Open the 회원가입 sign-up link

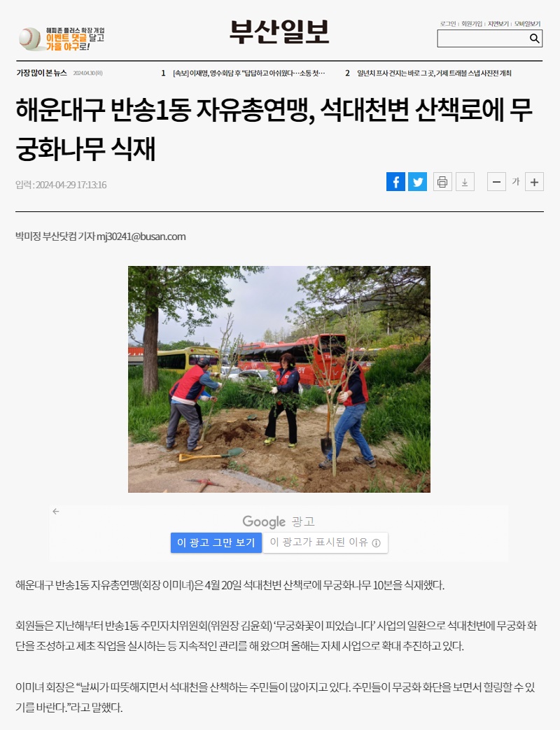(x=472, y=24)
